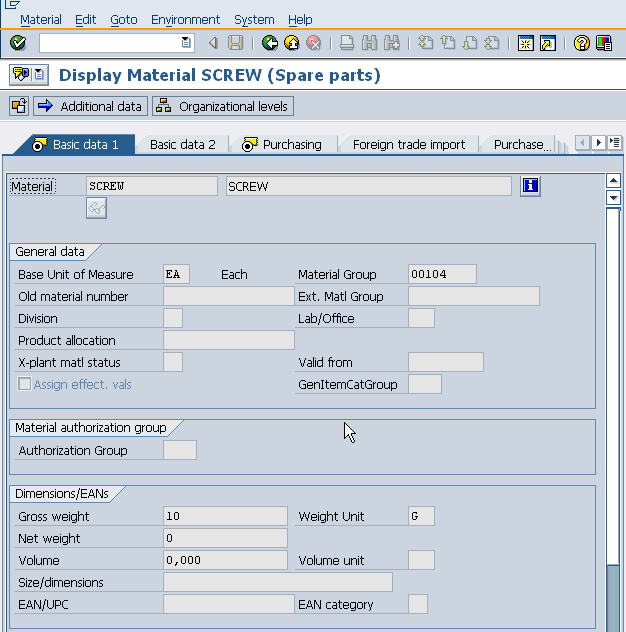
Task: Click the yellow Exit icon in toolbar
Action: 291,43
